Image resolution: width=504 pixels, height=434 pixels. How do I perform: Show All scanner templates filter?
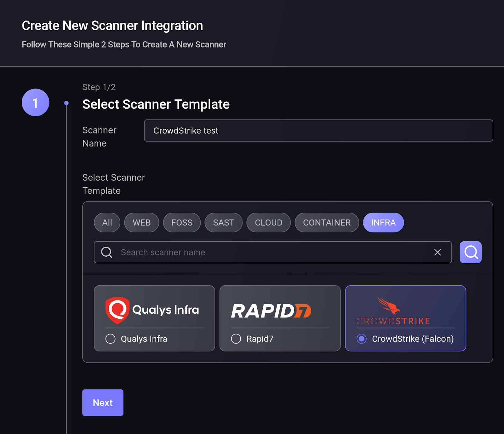coord(107,223)
